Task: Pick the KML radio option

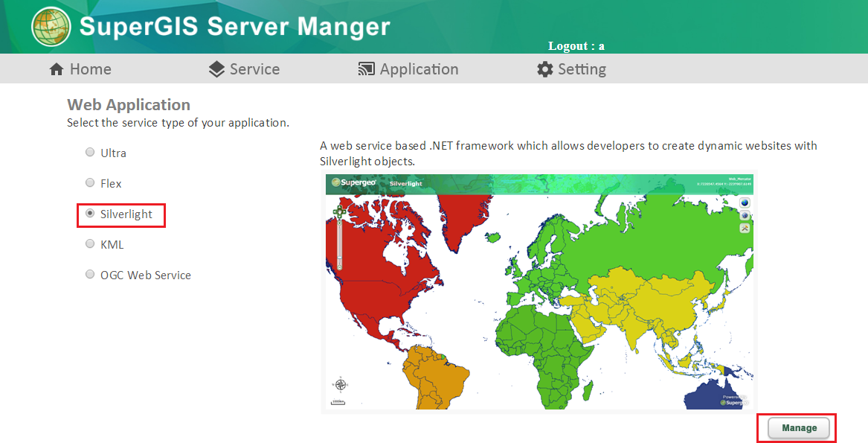Action: pyautogui.click(x=90, y=244)
